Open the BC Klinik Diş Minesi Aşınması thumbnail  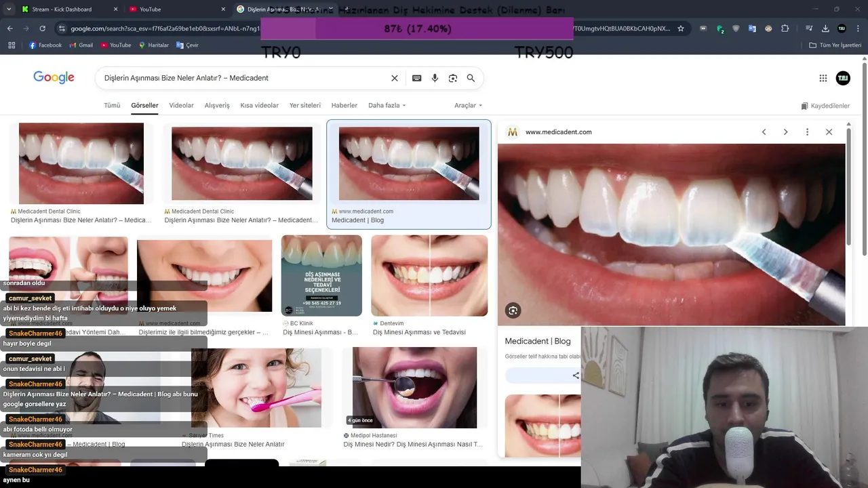click(321, 275)
